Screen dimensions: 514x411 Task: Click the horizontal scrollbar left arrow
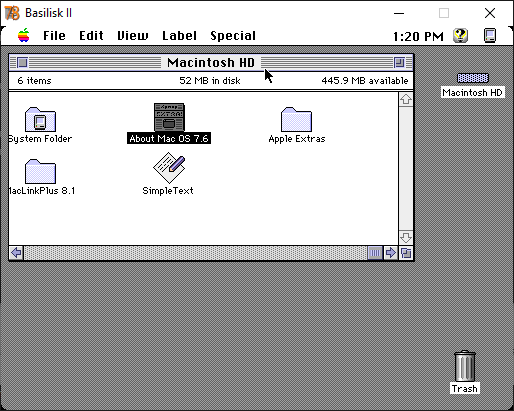[x=16, y=253]
